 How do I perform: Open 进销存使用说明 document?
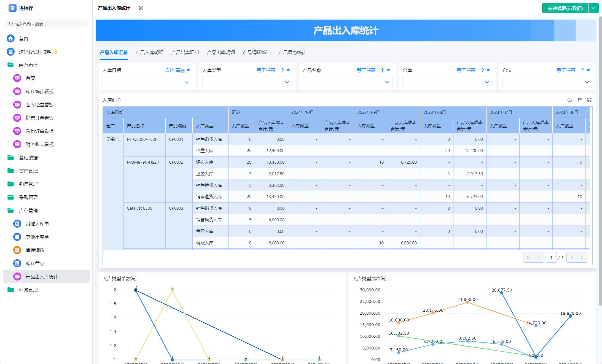point(35,52)
